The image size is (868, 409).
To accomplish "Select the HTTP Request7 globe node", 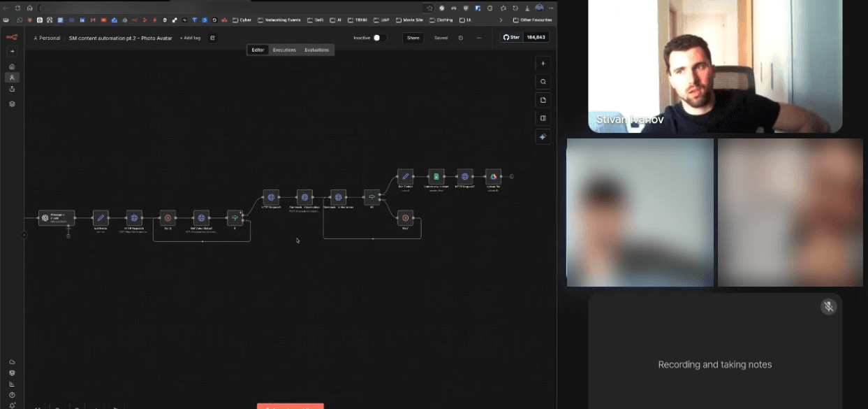I will click(x=465, y=177).
